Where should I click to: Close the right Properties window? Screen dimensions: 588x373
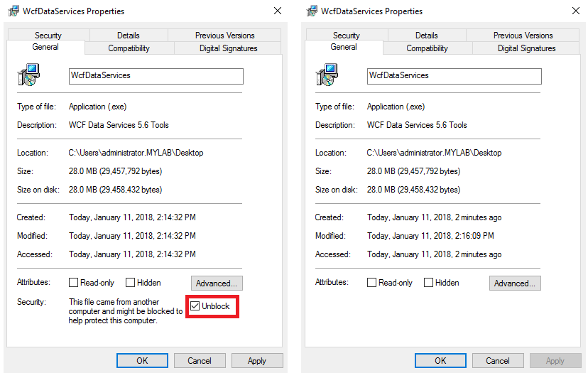576,11
